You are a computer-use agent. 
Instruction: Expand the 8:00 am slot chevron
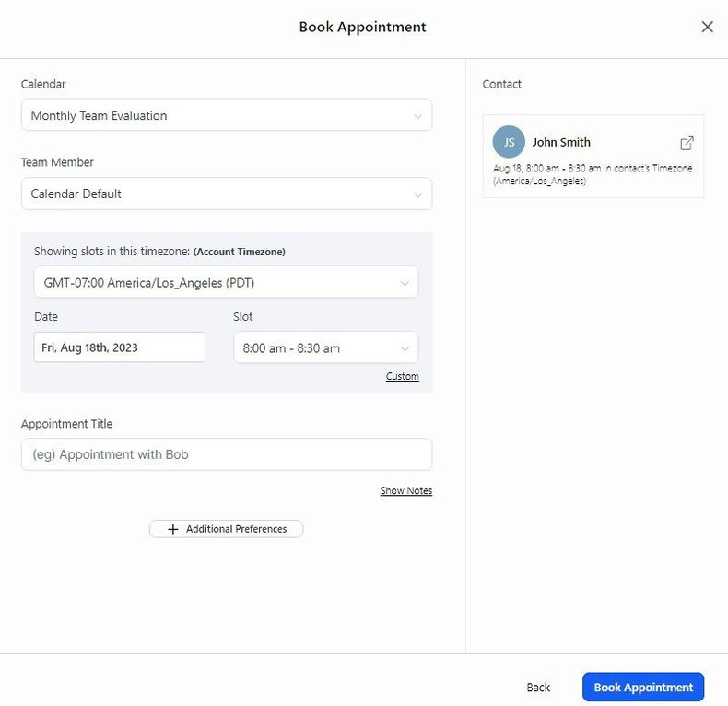405,348
